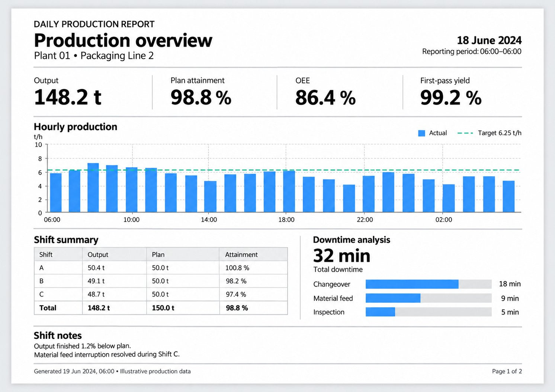
Task: Click the 'First-pass yield' label
Action: [445, 81]
